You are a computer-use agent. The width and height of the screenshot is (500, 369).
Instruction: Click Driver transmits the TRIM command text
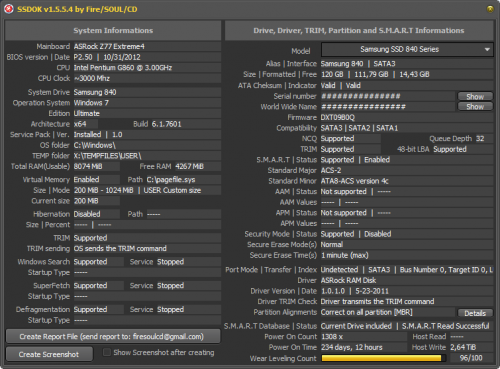point(377,302)
